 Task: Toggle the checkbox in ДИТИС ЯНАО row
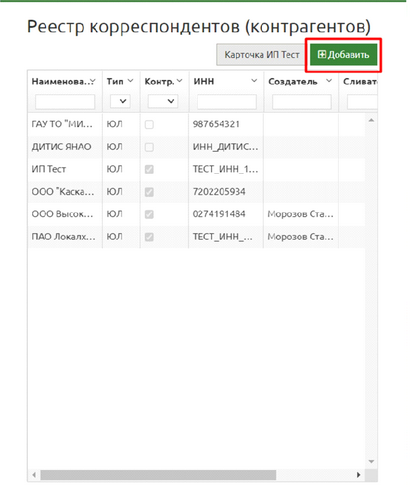click(149, 147)
